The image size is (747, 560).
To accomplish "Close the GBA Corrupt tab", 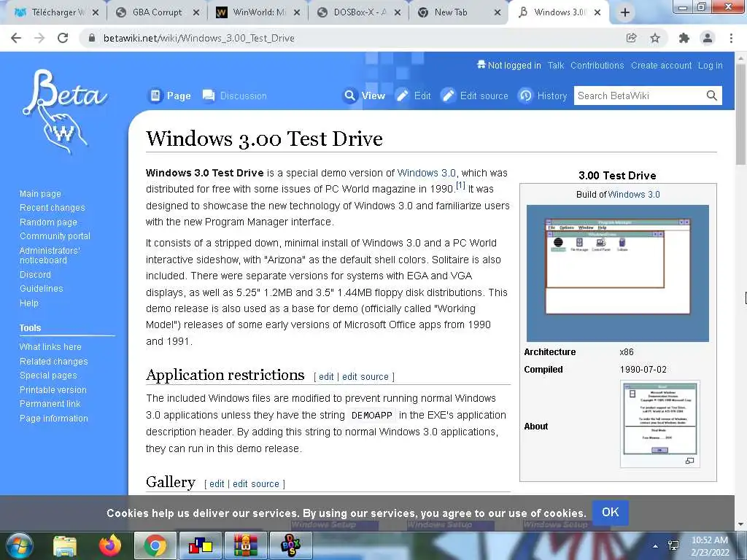I will pos(196,13).
